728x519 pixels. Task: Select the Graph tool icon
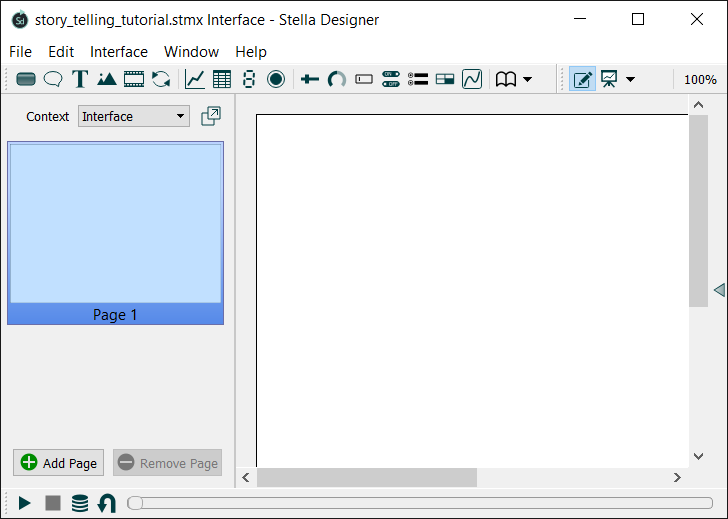click(x=196, y=79)
